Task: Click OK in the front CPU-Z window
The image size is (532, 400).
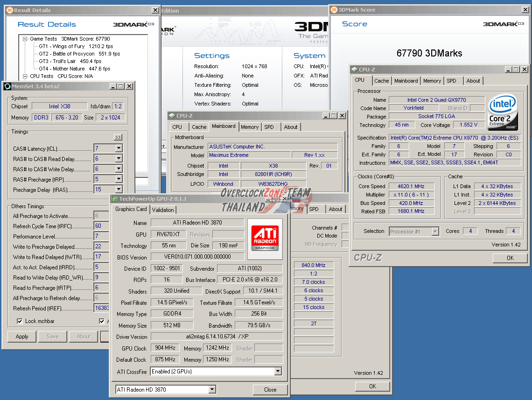Action: [510, 258]
